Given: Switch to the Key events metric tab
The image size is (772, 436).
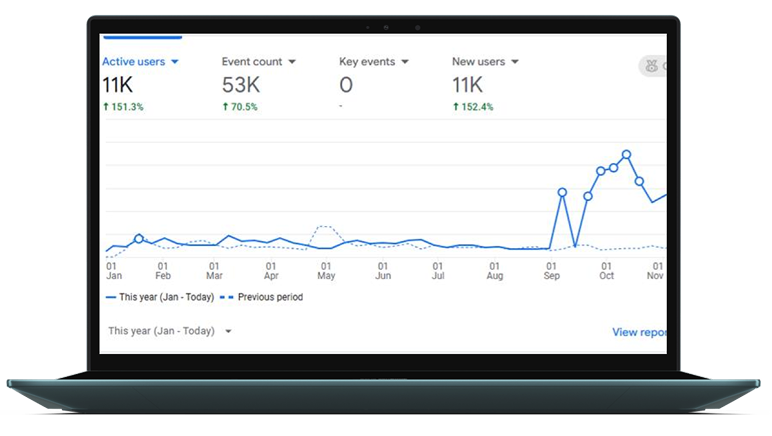Looking at the screenshot, I should coord(367,62).
